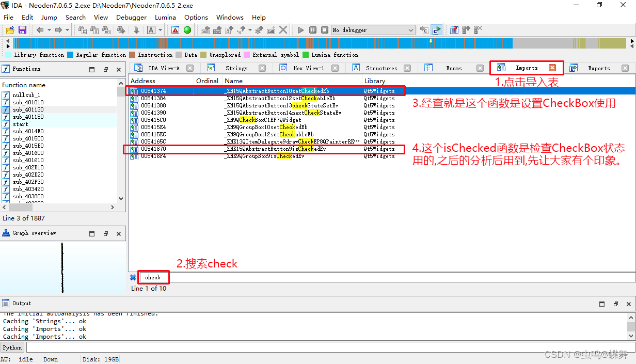
Task: Start process with the play button
Action: coord(301,30)
